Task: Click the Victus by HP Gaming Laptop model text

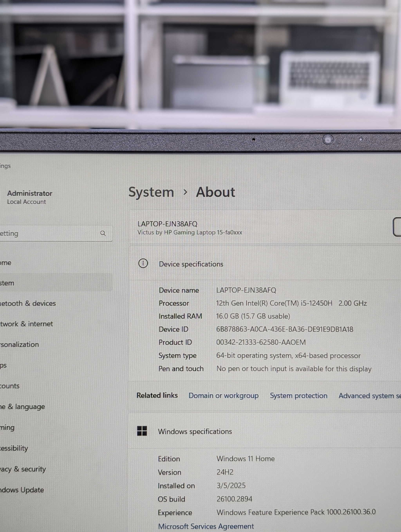Action: [x=190, y=232]
